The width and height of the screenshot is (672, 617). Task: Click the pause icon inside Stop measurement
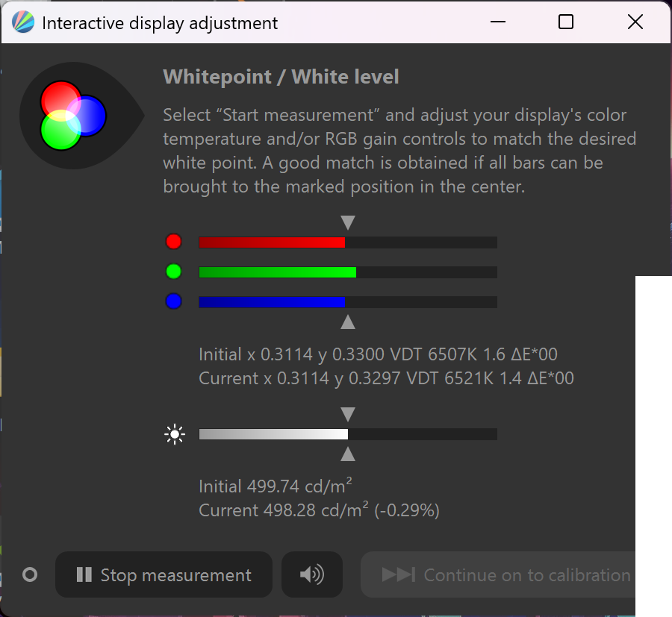(84, 574)
